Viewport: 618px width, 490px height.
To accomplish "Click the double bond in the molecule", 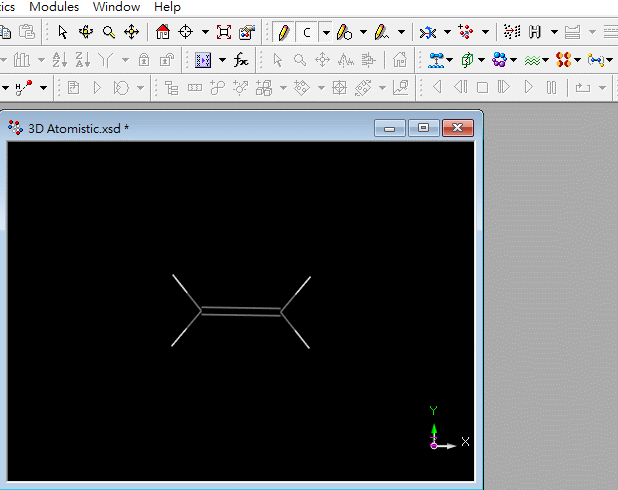I will coord(241,313).
